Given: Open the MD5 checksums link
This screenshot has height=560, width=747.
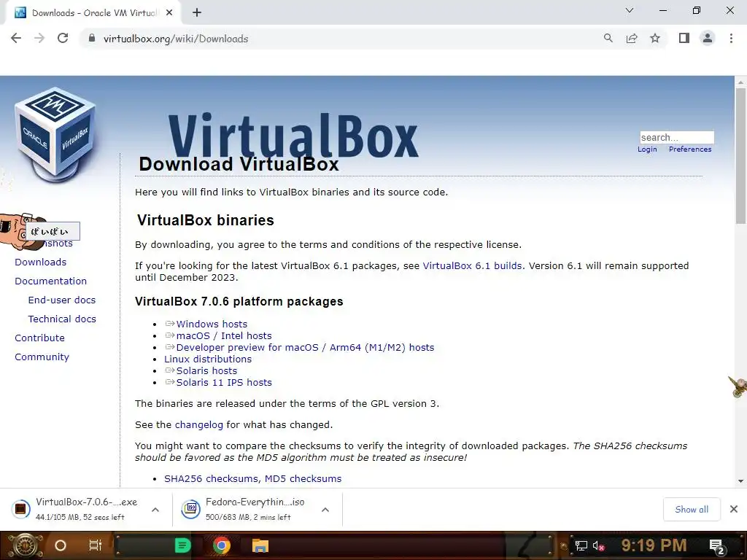Looking at the screenshot, I should click(x=303, y=478).
